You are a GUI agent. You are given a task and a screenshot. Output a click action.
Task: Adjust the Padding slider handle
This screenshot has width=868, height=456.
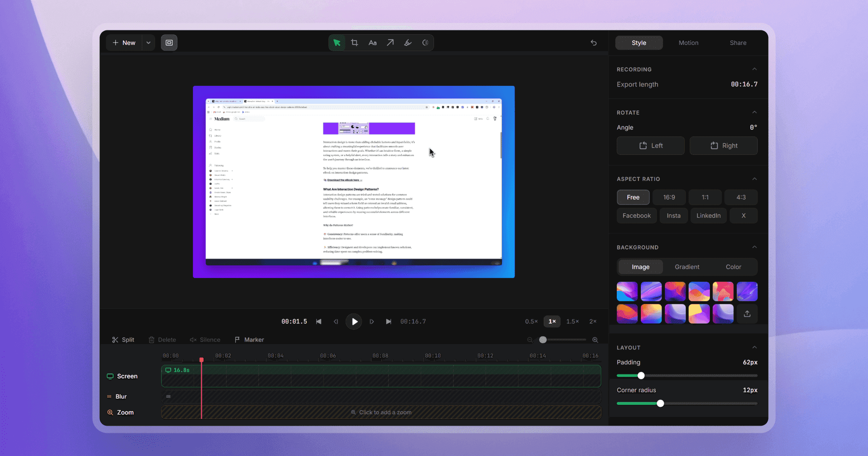point(641,375)
